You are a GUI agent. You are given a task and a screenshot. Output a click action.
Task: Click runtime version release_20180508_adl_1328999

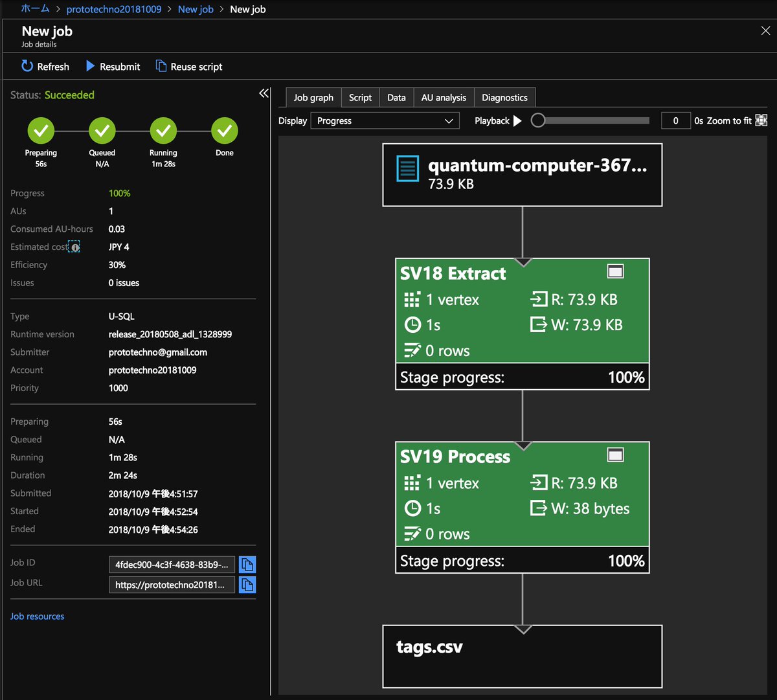(x=170, y=335)
